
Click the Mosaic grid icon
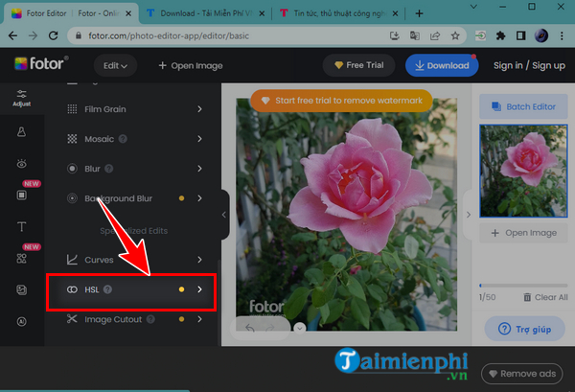[x=72, y=139]
